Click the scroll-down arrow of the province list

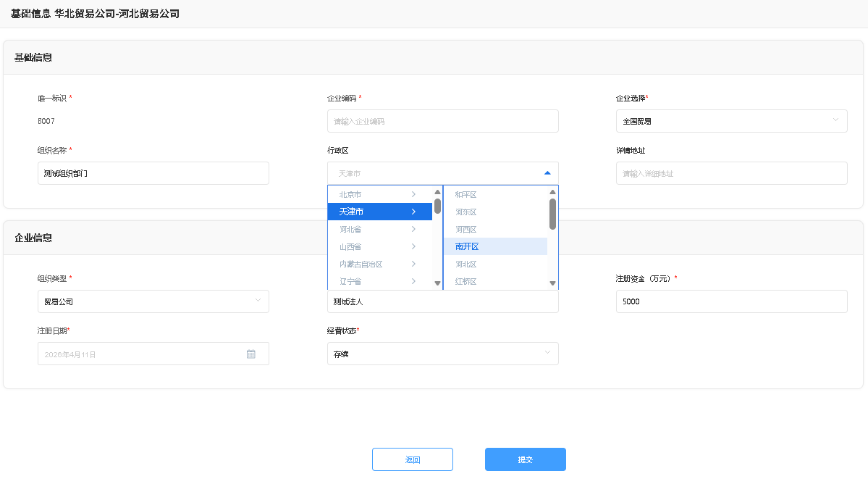(437, 283)
